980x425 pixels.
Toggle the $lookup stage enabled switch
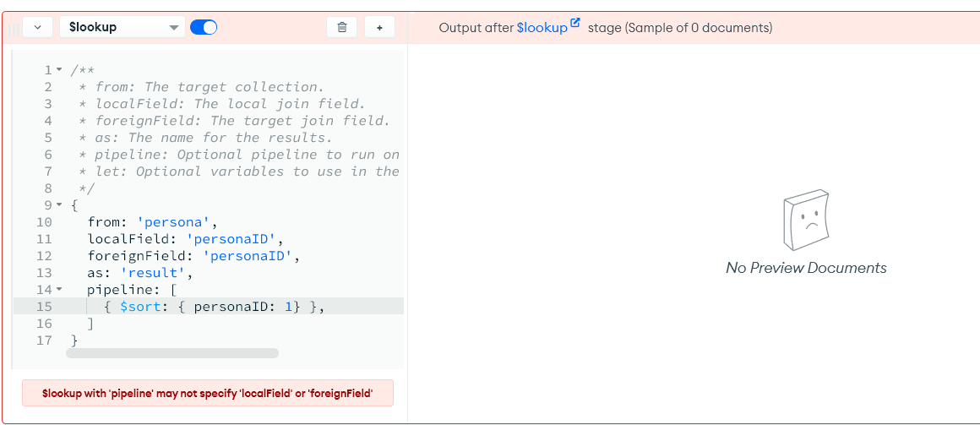pos(204,28)
